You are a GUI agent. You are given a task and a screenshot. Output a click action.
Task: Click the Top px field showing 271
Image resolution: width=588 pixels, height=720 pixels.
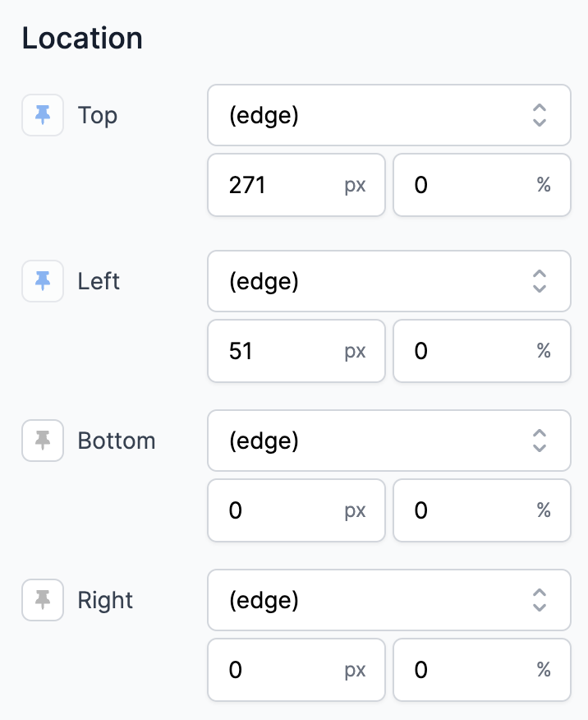[296, 185]
